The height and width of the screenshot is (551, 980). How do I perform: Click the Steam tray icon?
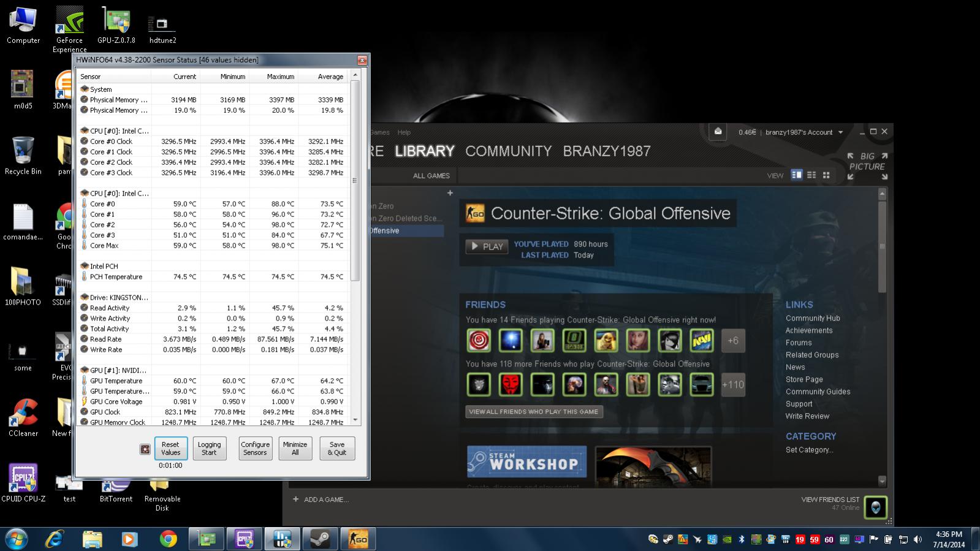667,539
